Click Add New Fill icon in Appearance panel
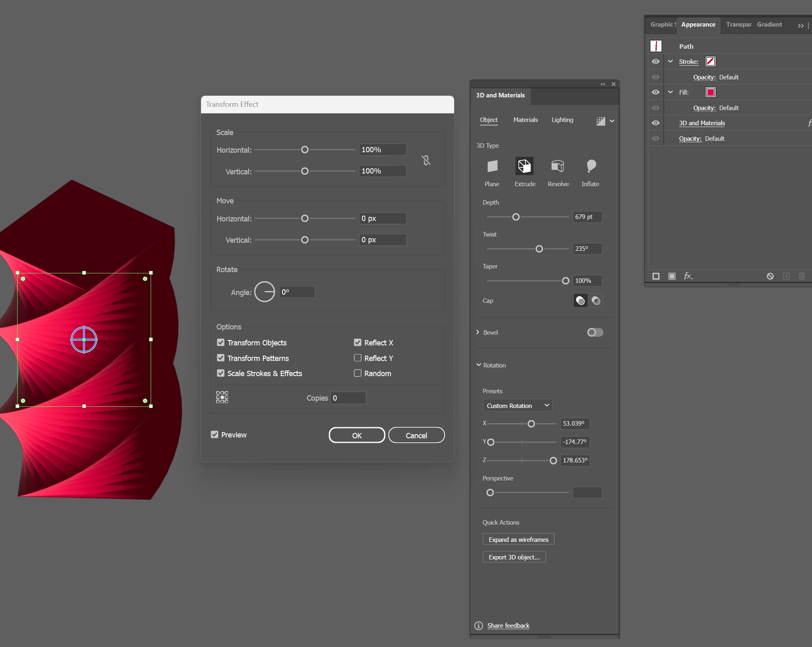The width and height of the screenshot is (812, 647). tap(672, 276)
